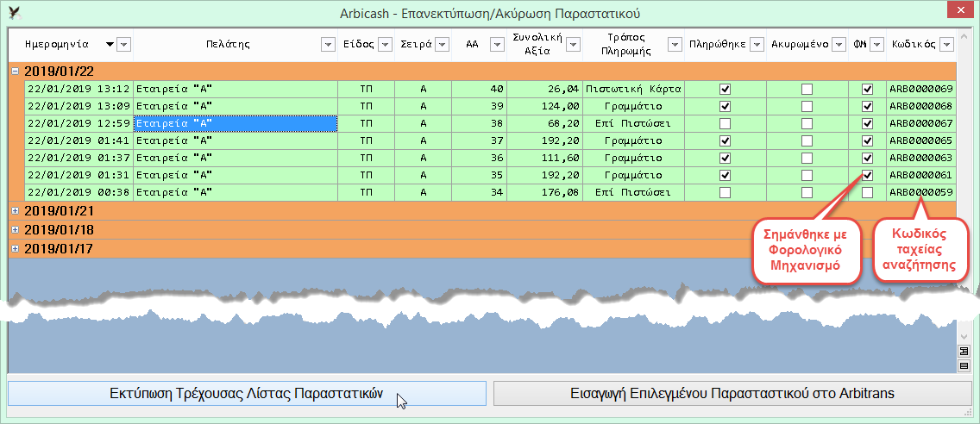This screenshot has height=424, width=980.
Task: Select the row dated 22/01/2019 01:31
Action: click(x=490, y=176)
